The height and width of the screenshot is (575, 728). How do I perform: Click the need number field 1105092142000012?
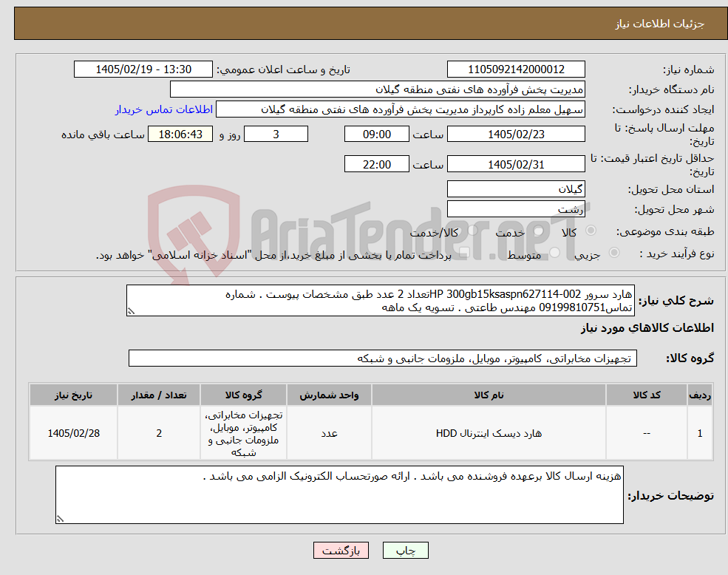tap(516, 69)
